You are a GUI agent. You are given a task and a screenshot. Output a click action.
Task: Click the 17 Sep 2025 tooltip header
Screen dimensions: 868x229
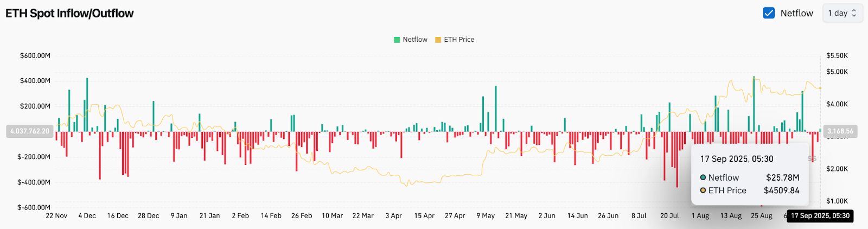(737, 159)
